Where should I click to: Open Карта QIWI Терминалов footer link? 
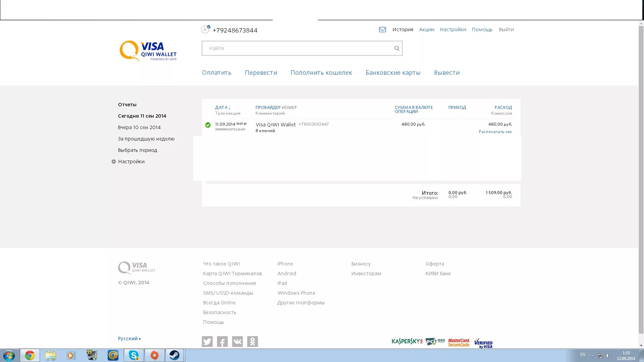pos(232,274)
